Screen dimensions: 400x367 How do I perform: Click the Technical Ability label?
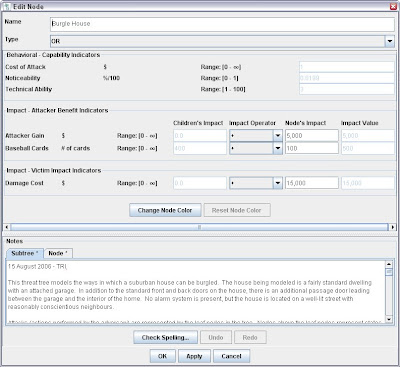tap(29, 89)
